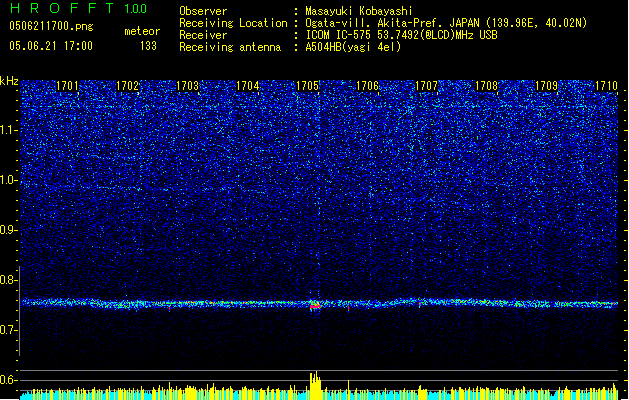This screenshot has height=400, width=629.
Task: Click the Receiving Location label
Action: [x=233, y=23]
